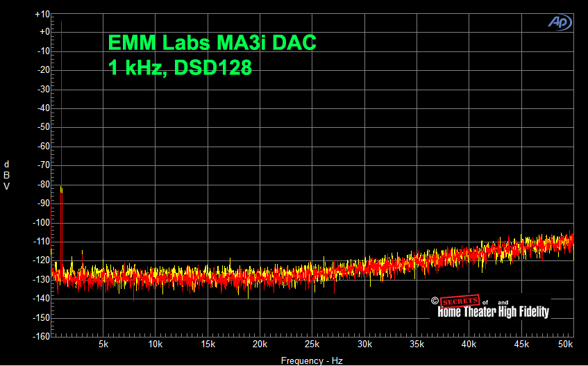Select the '-10' y-axis value

point(44,51)
